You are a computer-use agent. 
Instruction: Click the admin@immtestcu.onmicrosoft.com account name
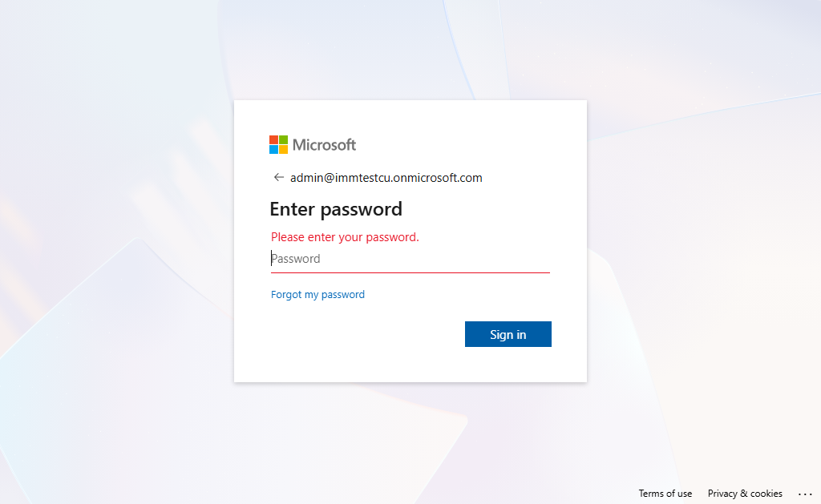pyautogui.click(x=386, y=178)
